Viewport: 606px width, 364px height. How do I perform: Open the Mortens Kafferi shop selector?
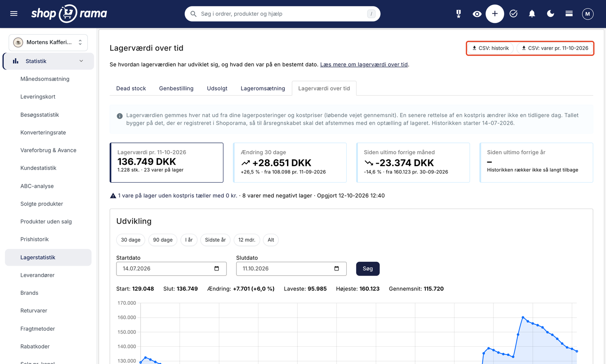pyautogui.click(x=48, y=42)
